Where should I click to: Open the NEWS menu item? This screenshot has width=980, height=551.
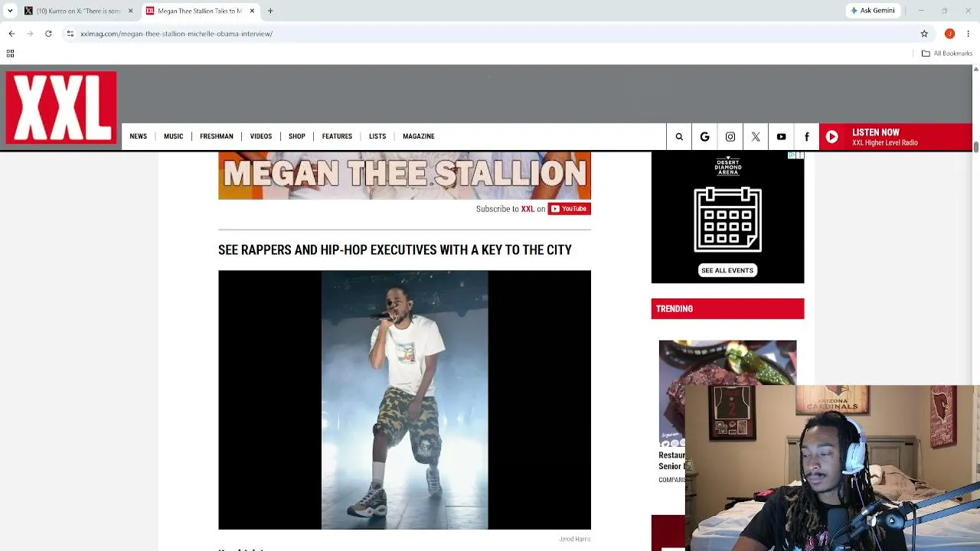click(138, 136)
